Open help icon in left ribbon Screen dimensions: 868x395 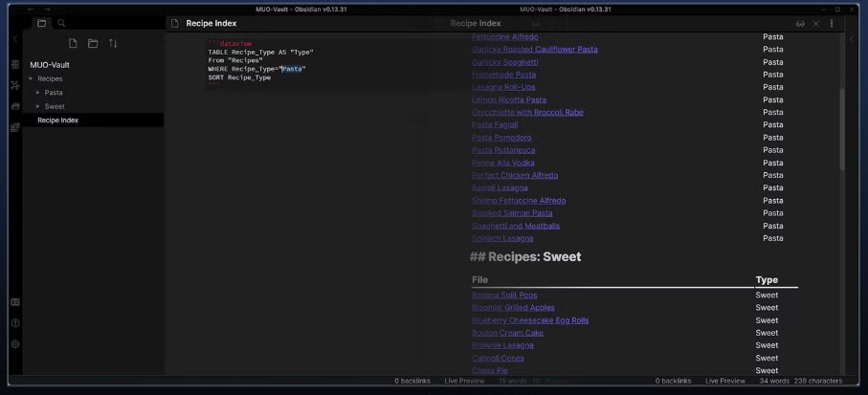coord(15,323)
